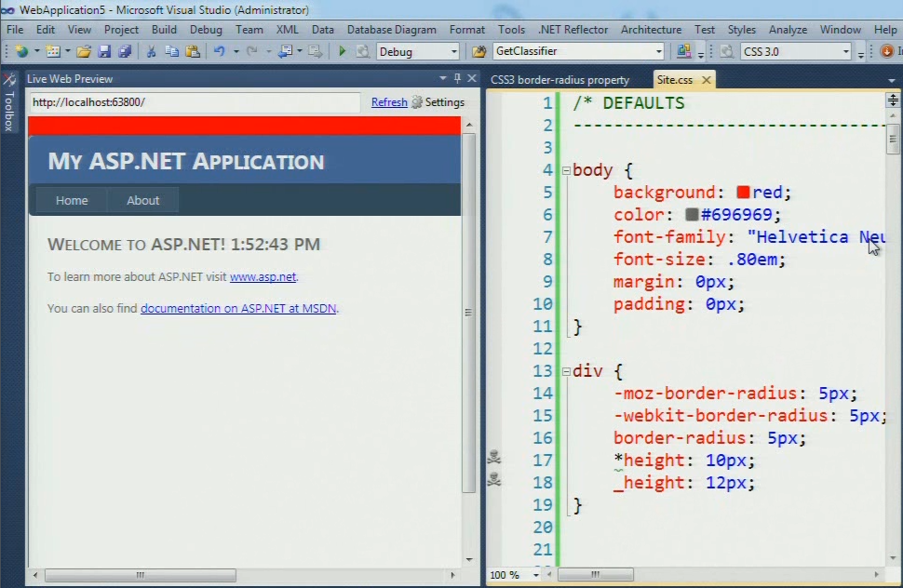This screenshot has height=588, width=903.
Task: Click the gear icon next to Settings
Action: 417,102
